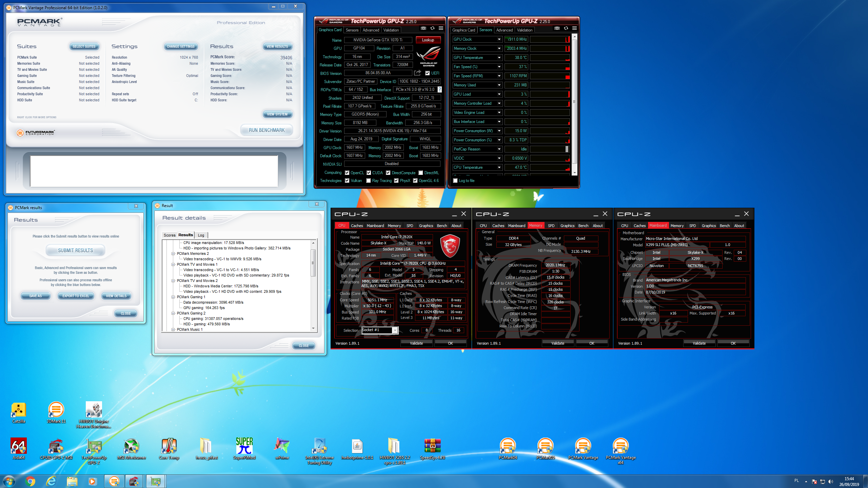Image resolution: width=868 pixels, height=488 pixels.
Task: Switch to the Log tab in Result details
Action: point(201,235)
